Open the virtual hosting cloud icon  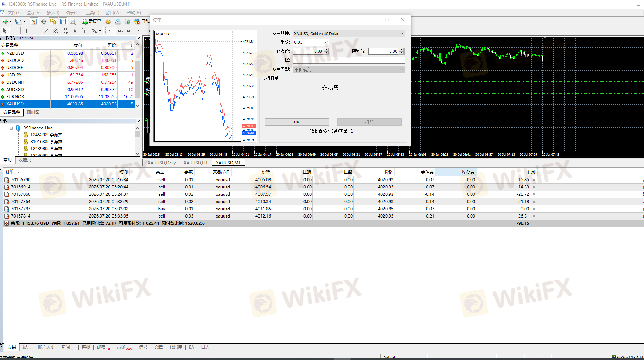tap(118, 21)
